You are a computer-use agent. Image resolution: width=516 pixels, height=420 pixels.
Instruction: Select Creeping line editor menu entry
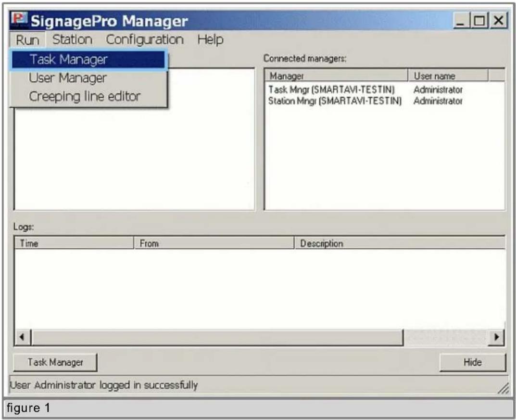coord(88,96)
